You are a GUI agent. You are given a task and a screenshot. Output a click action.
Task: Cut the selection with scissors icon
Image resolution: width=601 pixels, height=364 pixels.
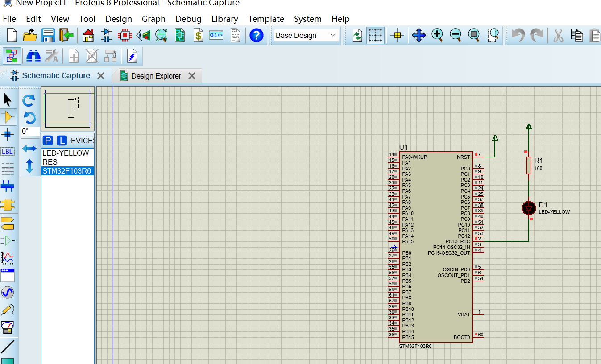coord(558,35)
